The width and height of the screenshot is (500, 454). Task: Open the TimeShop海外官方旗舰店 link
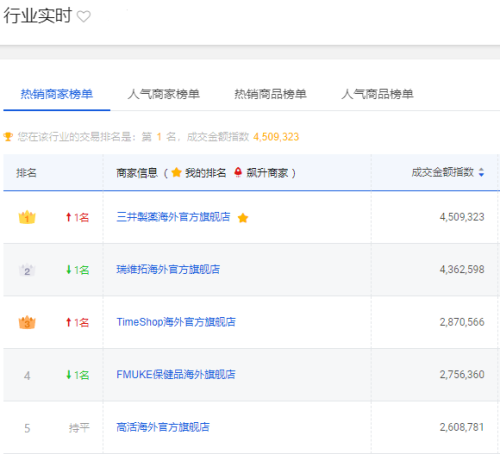(x=176, y=322)
